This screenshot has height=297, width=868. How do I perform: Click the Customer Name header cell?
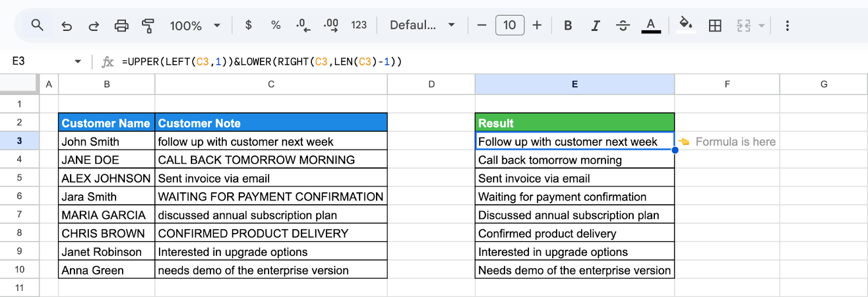tap(107, 123)
